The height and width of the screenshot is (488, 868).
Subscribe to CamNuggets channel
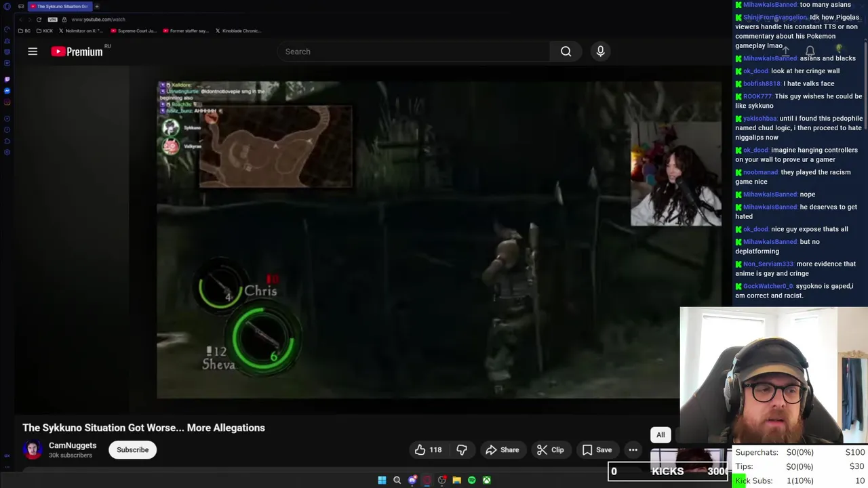click(x=132, y=450)
